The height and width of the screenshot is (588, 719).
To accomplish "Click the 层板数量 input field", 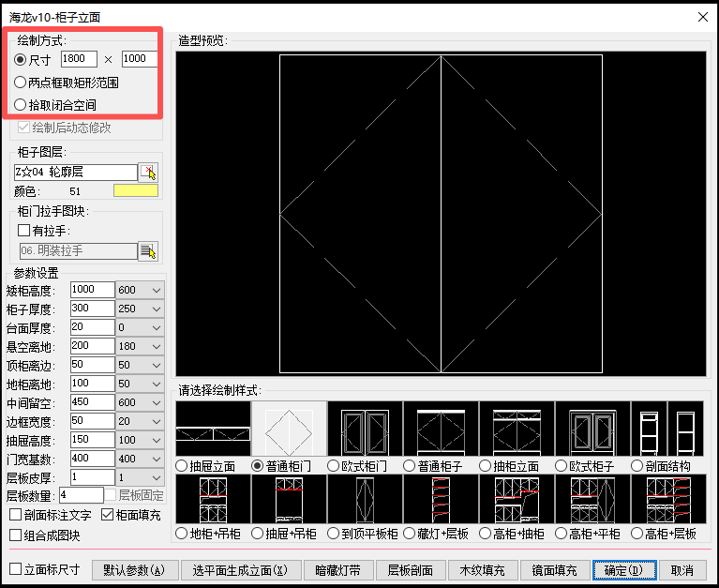I will point(82,494).
